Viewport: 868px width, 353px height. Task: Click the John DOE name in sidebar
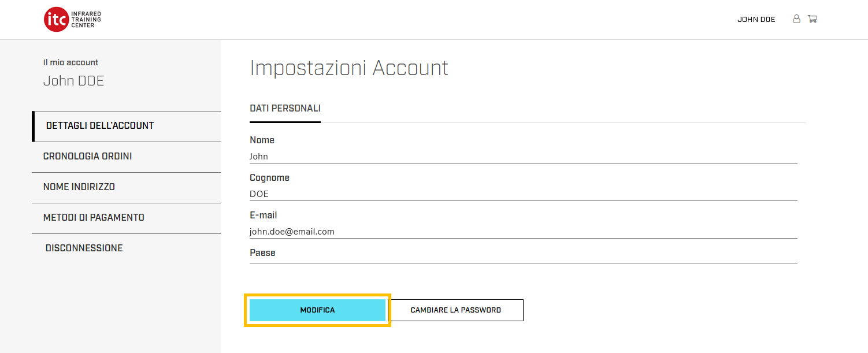73,81
